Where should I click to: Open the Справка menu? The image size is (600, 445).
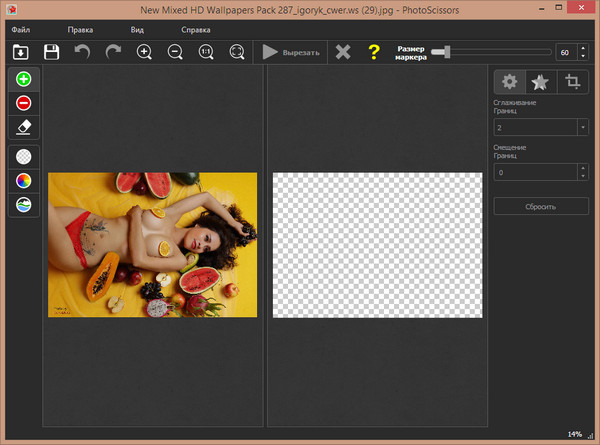(x=194, y=30)
